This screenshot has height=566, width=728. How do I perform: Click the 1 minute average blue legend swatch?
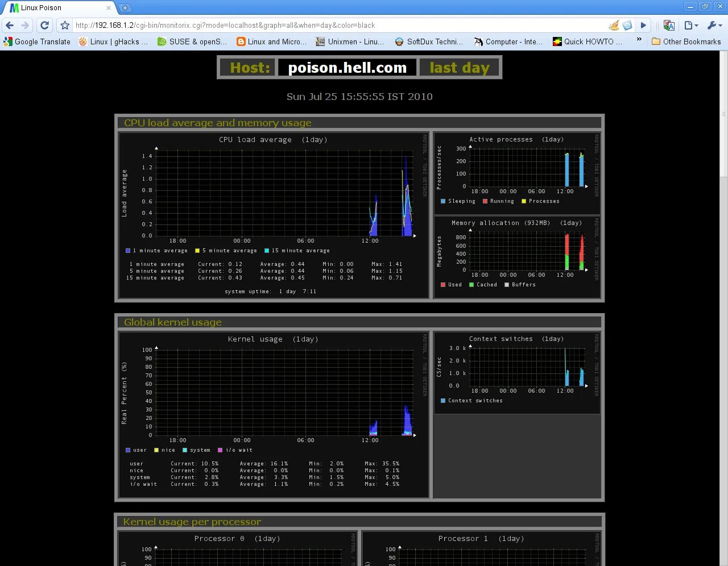click(128, 251)
